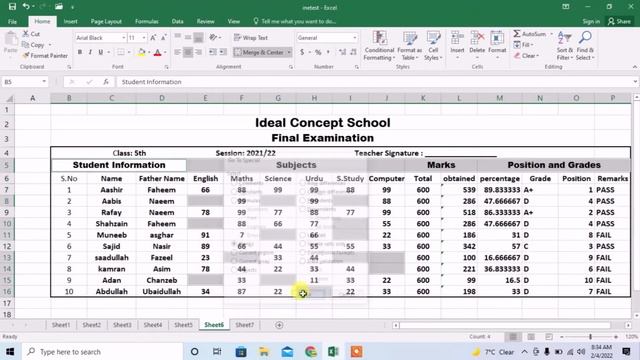This screenshot has width=640, height=360.
Task: Switch to the Review tab
Action: (205, 21)
